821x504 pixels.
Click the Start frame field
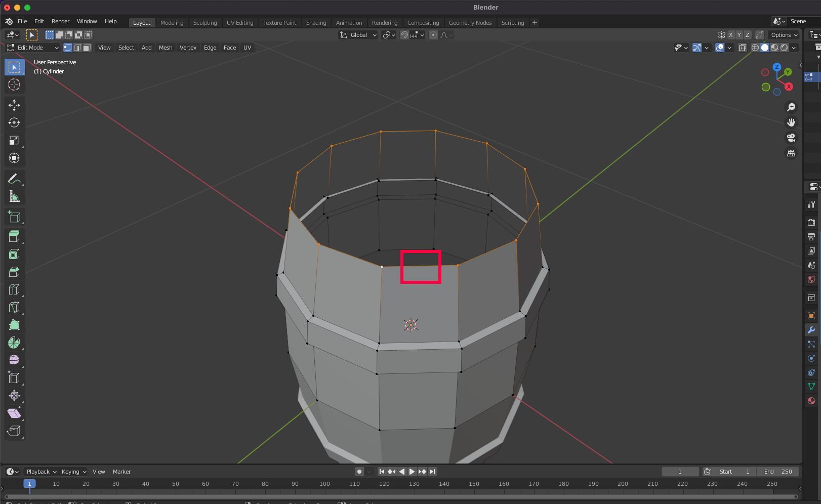pos(734,472)
